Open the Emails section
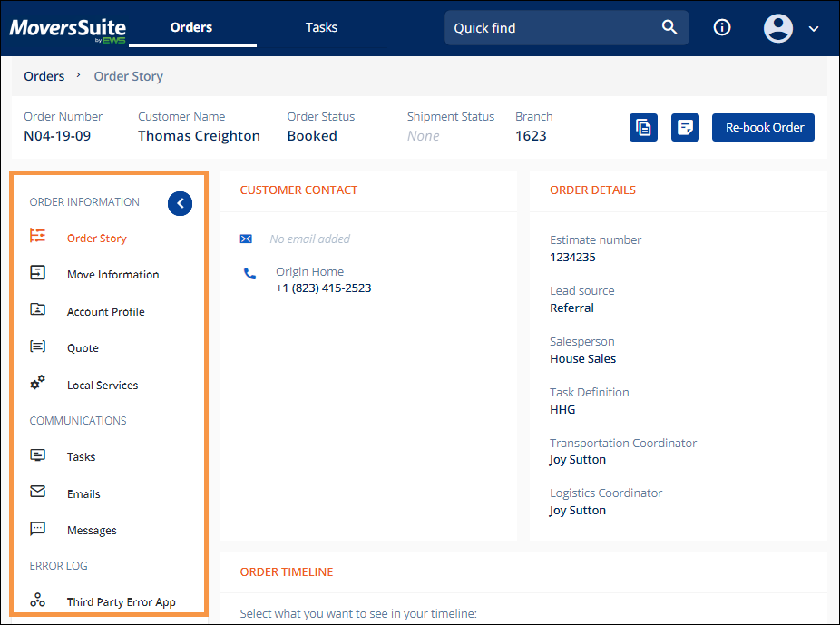Image resolution: width=840 pixels, height=625 pixels. [83, 493]
